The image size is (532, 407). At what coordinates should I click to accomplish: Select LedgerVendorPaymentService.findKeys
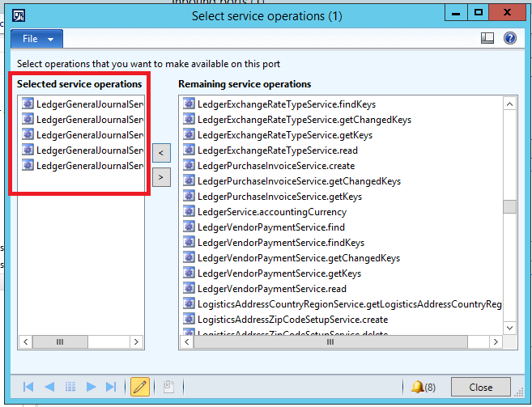281,243
